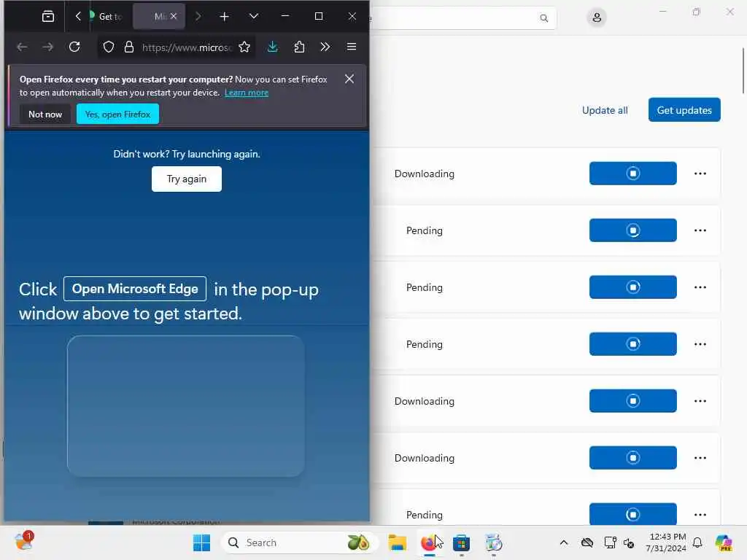
Task: Expand the More tools overflow chevron
Action: tap(325, 47)
